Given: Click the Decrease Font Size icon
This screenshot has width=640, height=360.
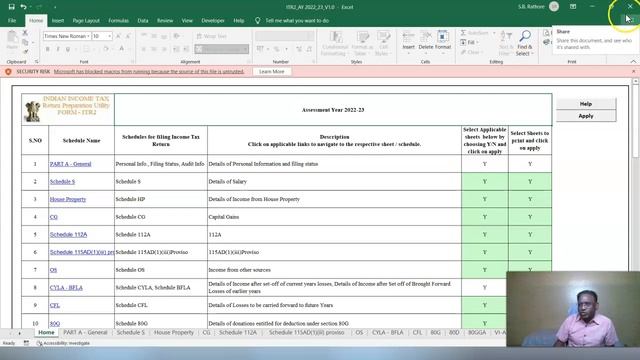Looking at the screenshot, I should coord(128,36).
